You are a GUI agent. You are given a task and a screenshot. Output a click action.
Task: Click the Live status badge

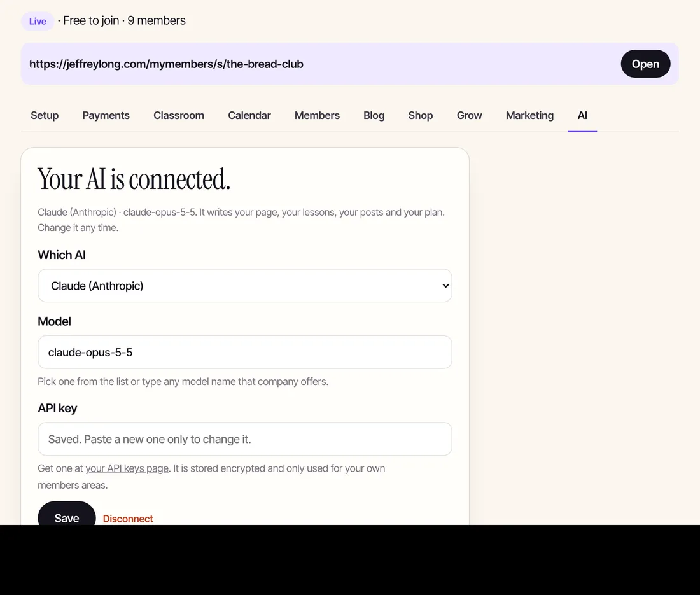pos(38,21)
